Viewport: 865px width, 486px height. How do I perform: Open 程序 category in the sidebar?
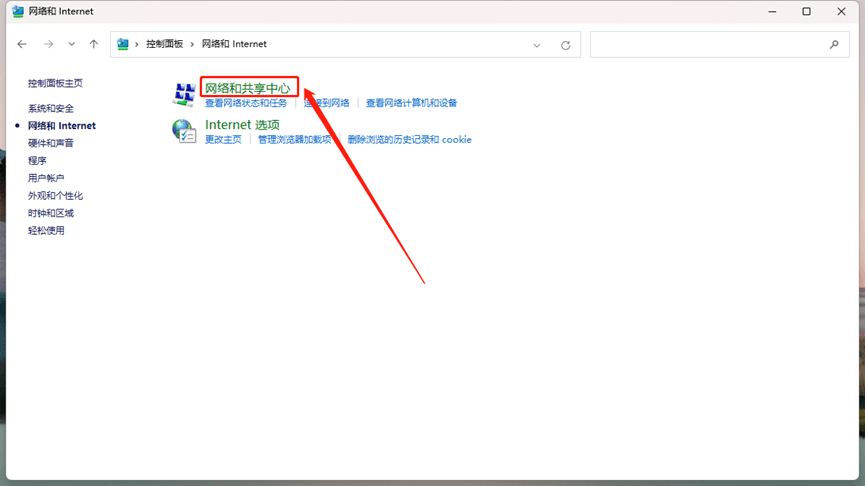(x=37, y=161)
